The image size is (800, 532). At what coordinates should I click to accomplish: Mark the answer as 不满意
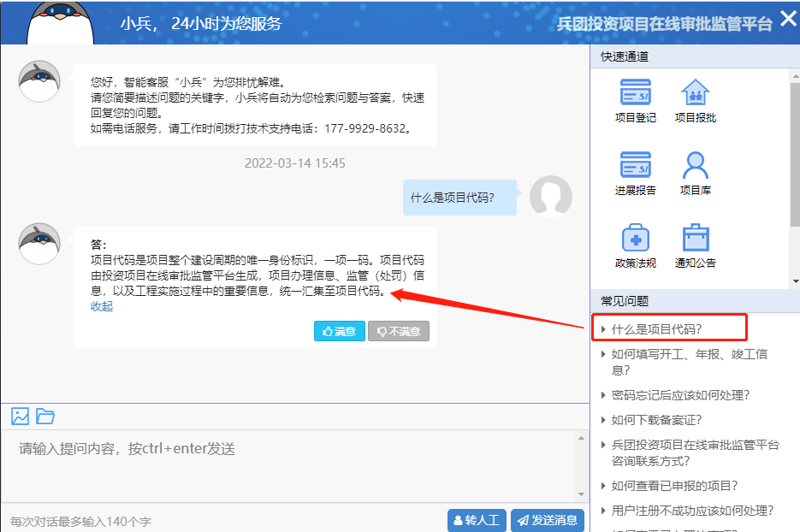tap(399, 332)
